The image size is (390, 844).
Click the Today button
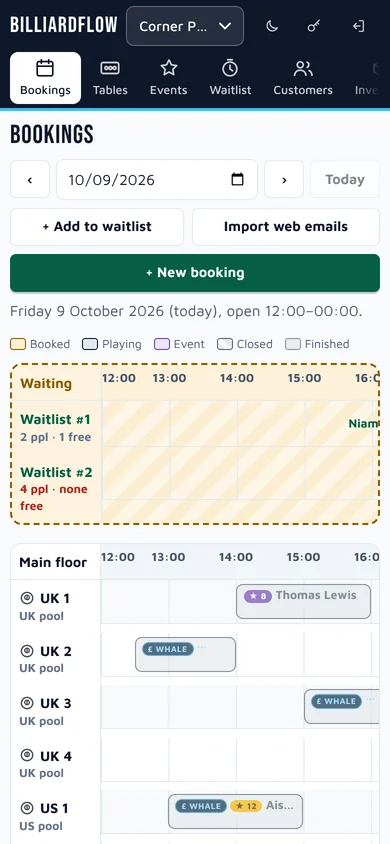(345, 179)
